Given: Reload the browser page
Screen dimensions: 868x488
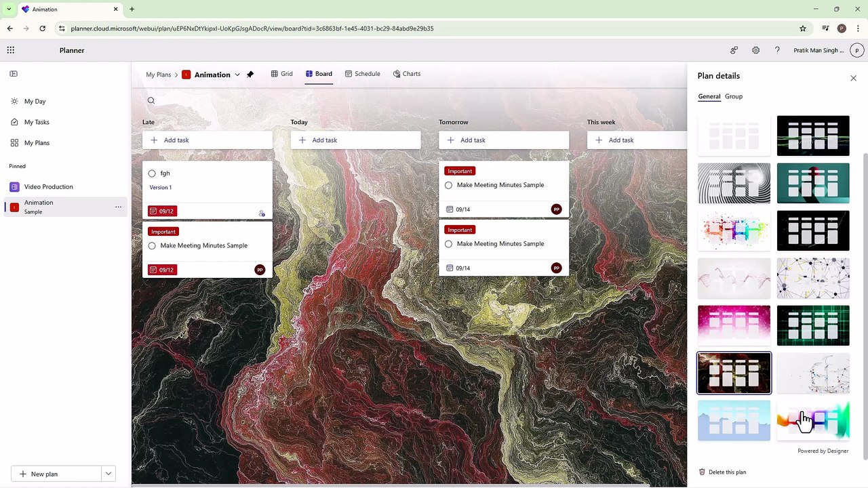Looking at the screenshot, I should click(x=42, y=28).
